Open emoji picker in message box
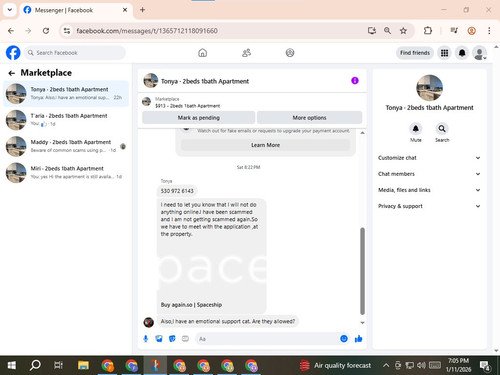The width and height of the screenshot is (500, 375). tap(344, 339)
